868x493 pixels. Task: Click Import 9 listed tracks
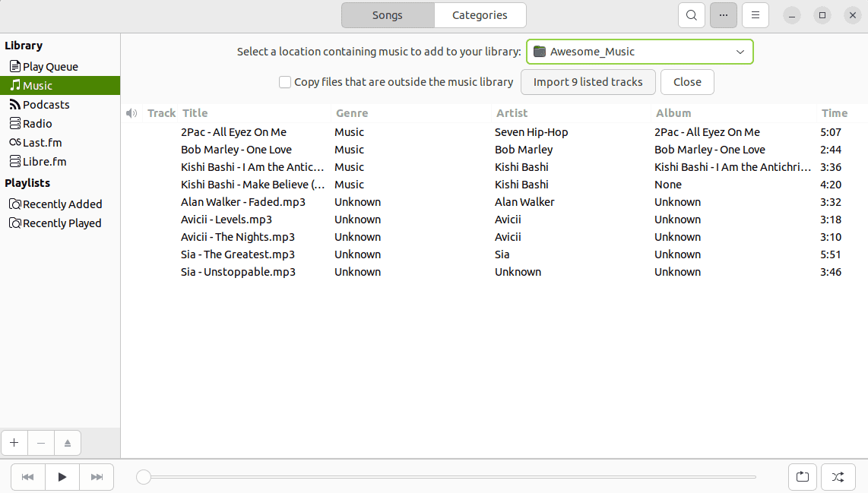[588, 81]
